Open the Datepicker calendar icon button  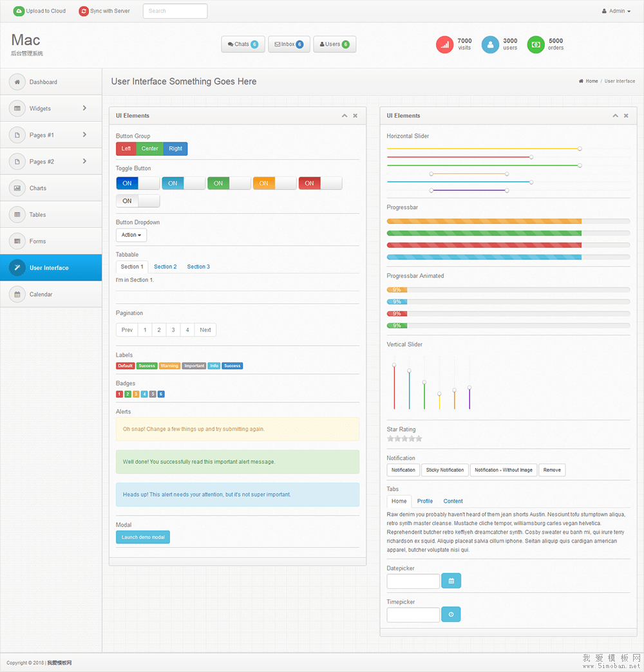pyautogui.click(x=451, y=581)
